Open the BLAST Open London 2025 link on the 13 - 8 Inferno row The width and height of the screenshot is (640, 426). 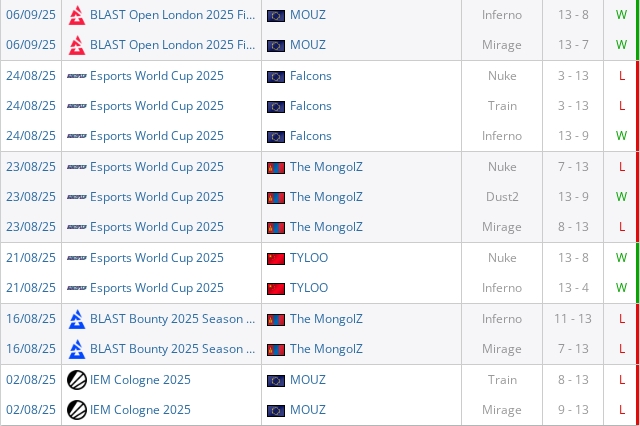coord(172,15)
